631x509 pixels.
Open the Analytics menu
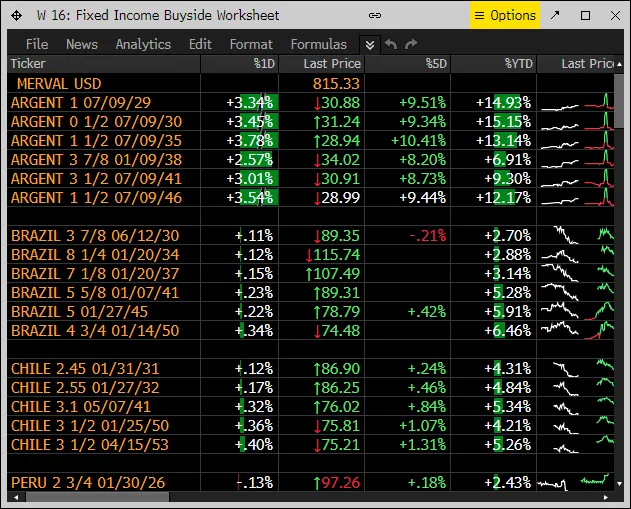[x=143, y=44]
